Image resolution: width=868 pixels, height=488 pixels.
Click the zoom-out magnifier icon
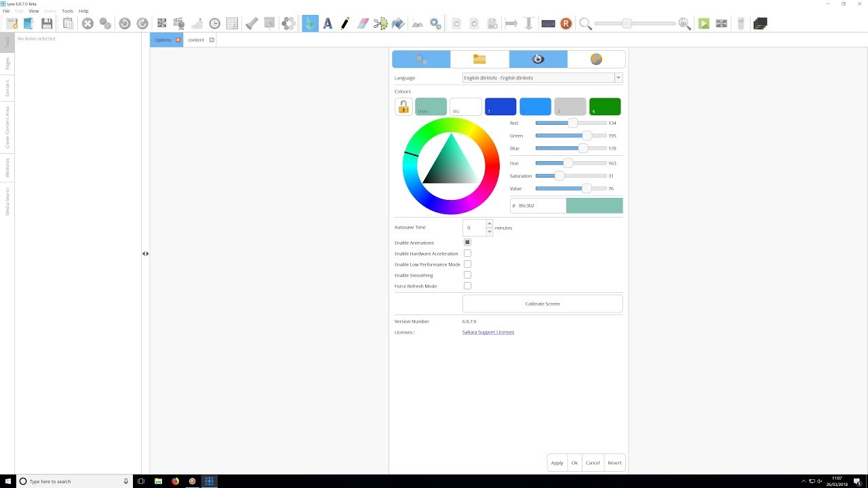(x=585, y=24)
